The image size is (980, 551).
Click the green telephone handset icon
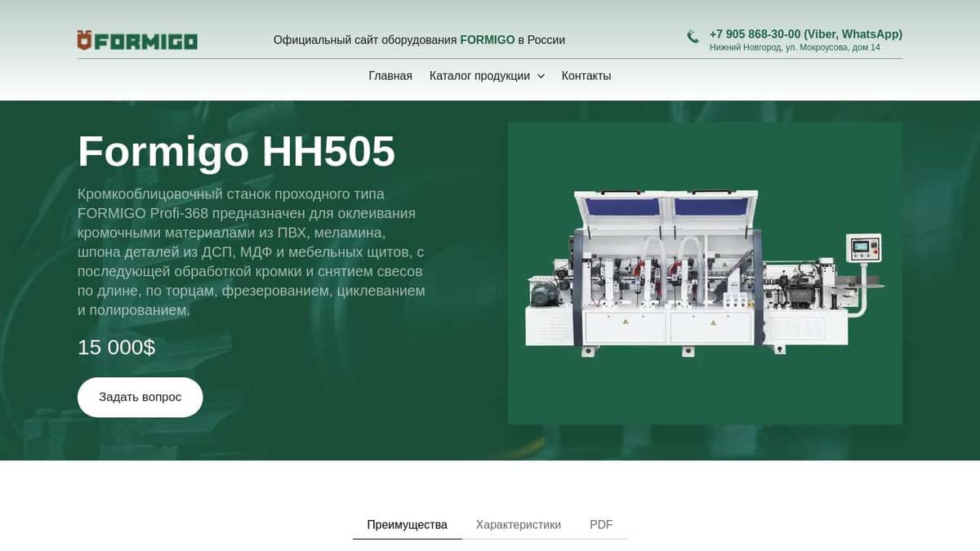point(691,36)
